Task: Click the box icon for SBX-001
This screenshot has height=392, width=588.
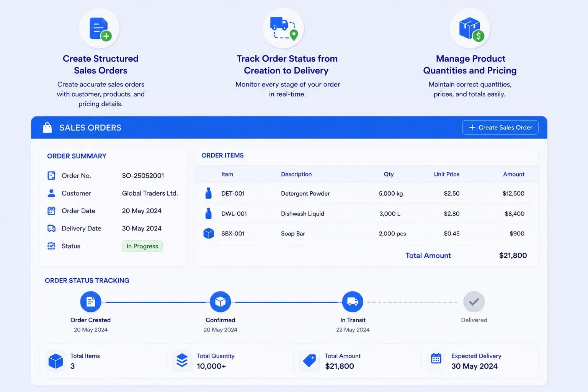Action: (x=209, y=233)
